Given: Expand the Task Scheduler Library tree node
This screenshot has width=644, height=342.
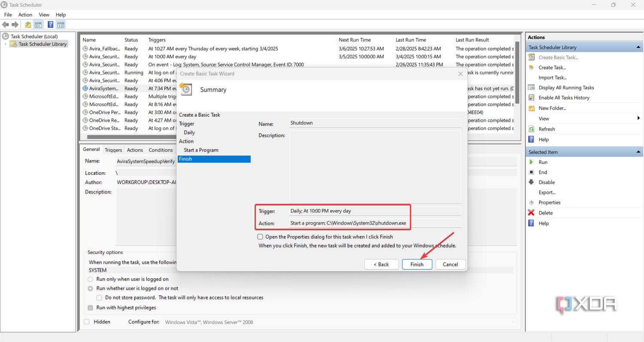Looking at the screenshot, I should [6, 44].
